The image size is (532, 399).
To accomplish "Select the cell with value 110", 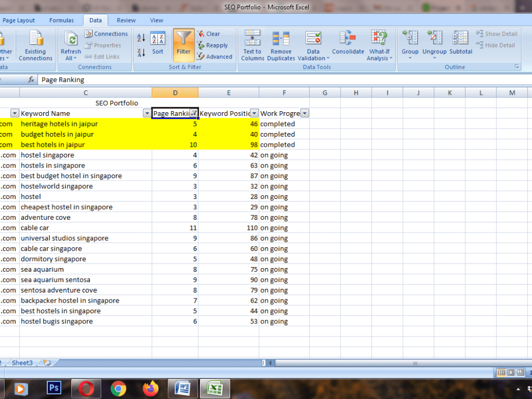I will [x=229, y=228].
